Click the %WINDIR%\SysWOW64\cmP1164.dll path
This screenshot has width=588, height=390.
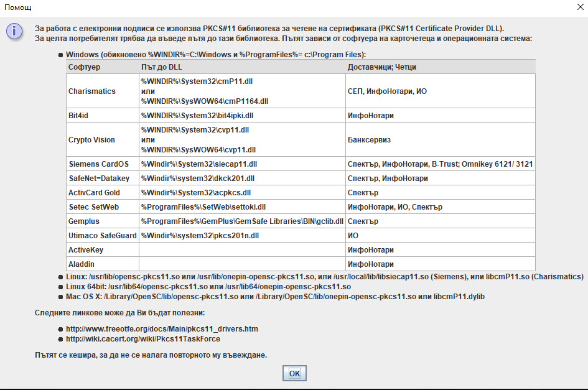pos(204,101)
